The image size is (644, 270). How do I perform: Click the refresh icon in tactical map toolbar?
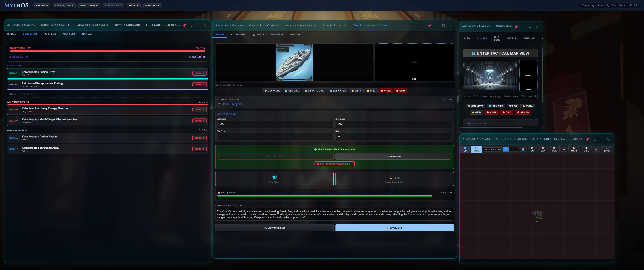[523, 149]
